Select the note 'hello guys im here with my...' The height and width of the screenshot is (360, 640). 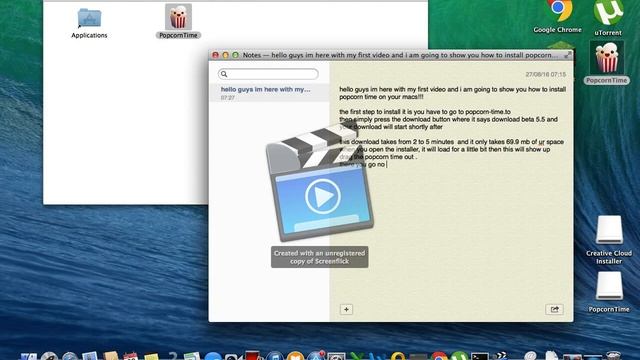click(x=269, y=93)
